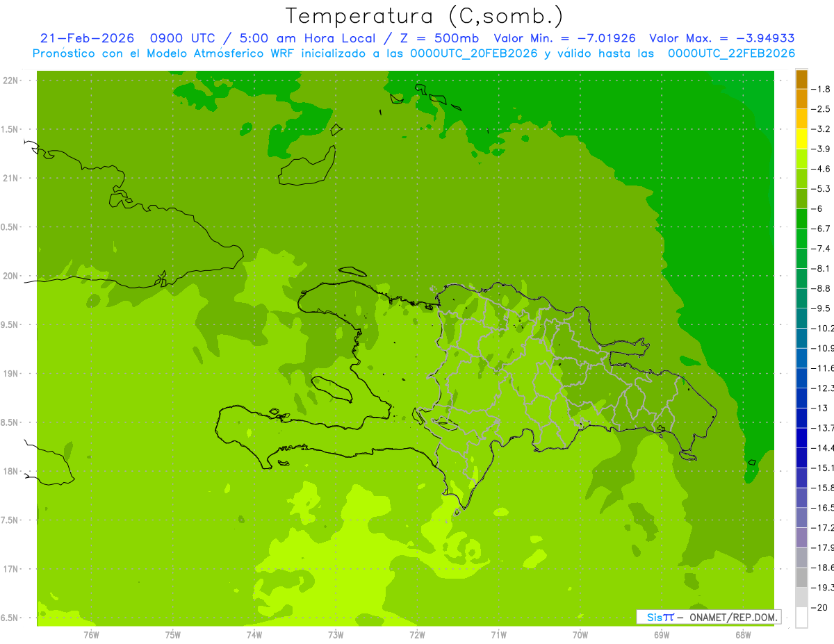Pick the purple swatch between -17.2 and -17.9
This screenshot has height=644, width=834.
click(801, 537)
